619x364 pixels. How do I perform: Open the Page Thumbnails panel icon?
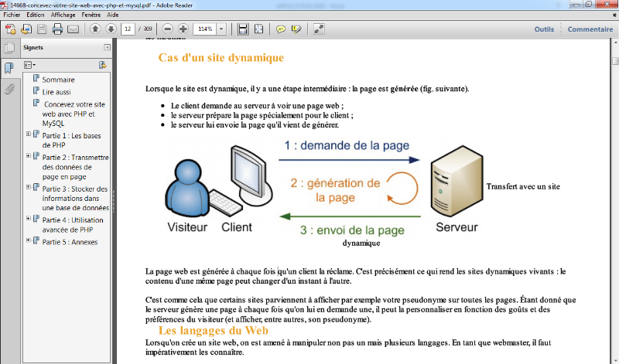coord(9,48)
